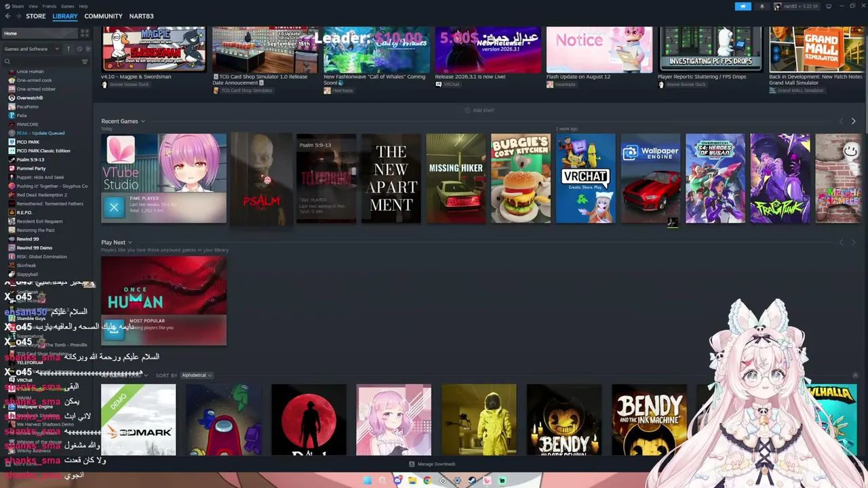Open Wallpaper Engine cover
Image resolution: width=868 pixels, height=488 pixels.
coord(650,178)
